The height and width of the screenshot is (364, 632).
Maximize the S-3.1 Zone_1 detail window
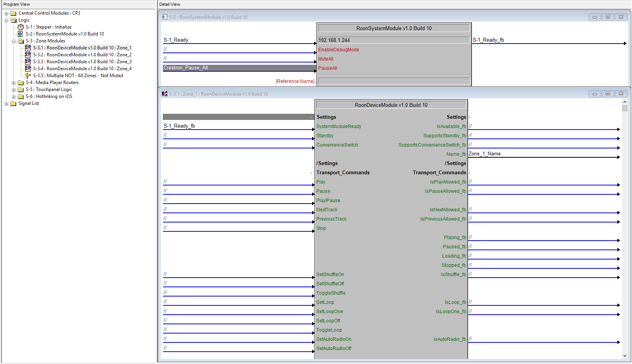[x=608, y=94]
